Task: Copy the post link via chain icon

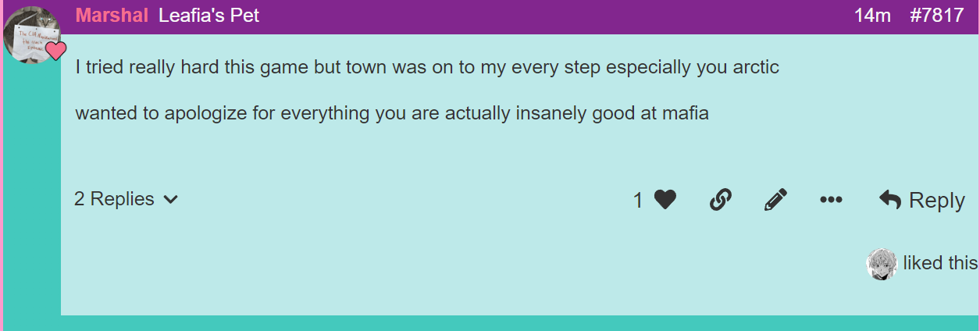Action: (720, 201)
